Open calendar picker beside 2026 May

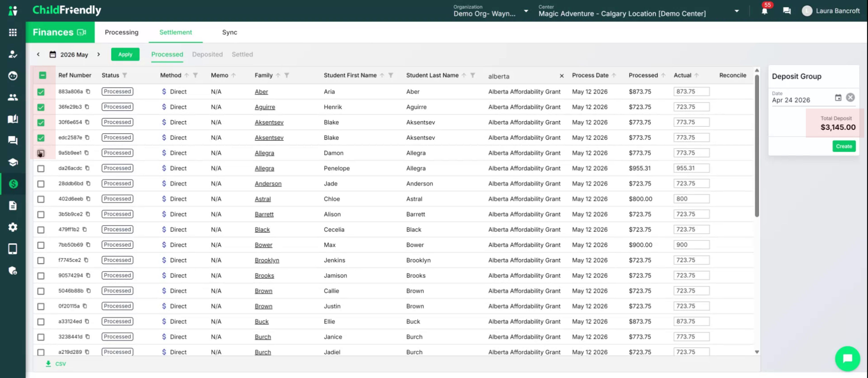(53, 54)
